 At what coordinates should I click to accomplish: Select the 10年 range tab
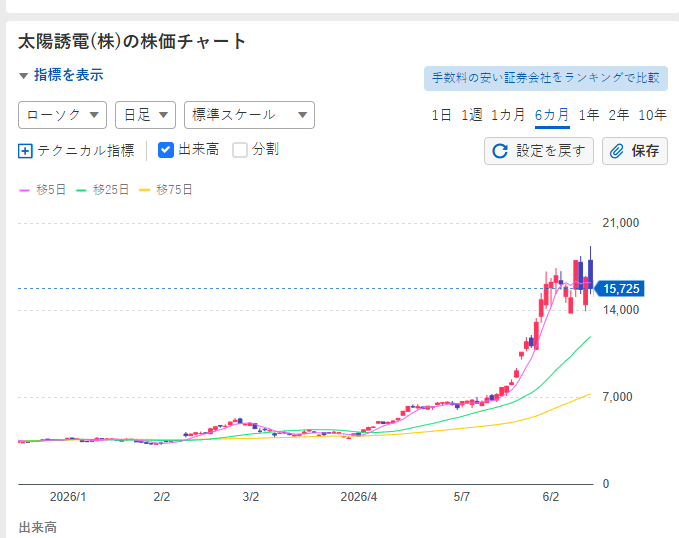[x=653, y=115]
